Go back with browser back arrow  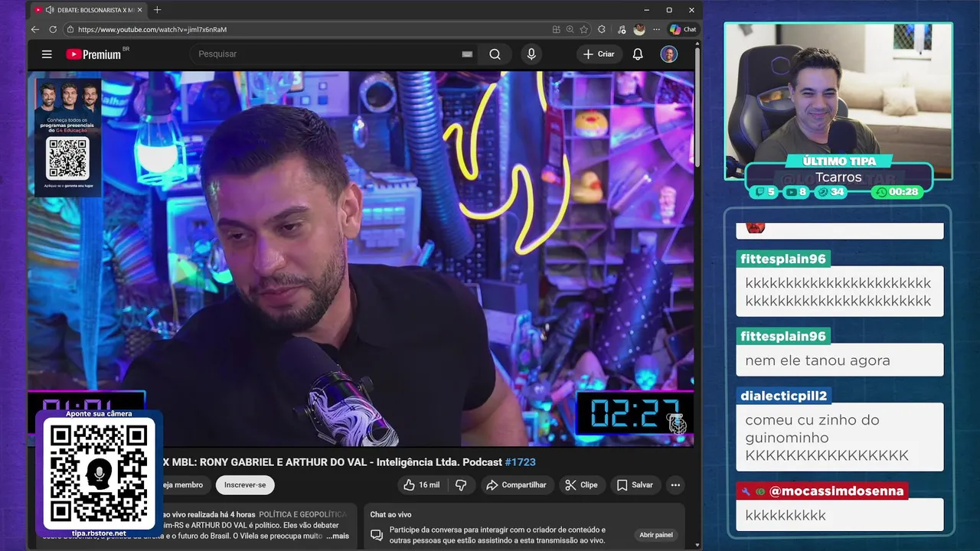click(35, 29)
